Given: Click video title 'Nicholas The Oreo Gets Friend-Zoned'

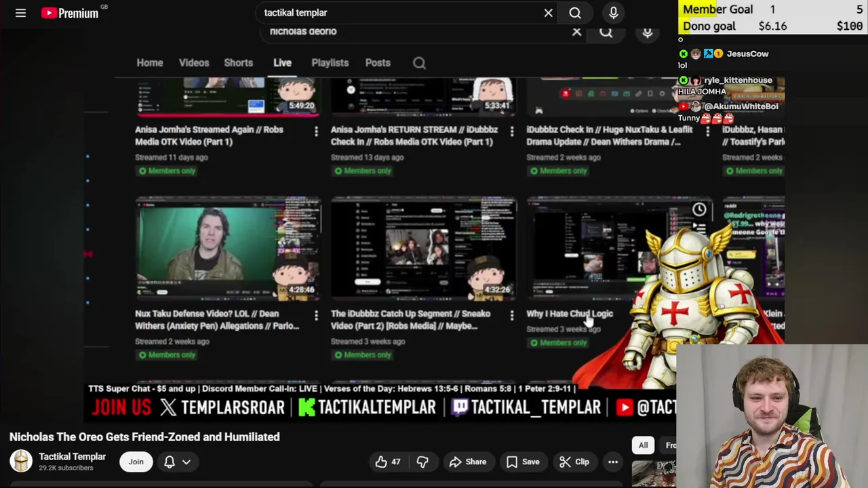Looking at the screenshot, I should (x=144, y=437).
